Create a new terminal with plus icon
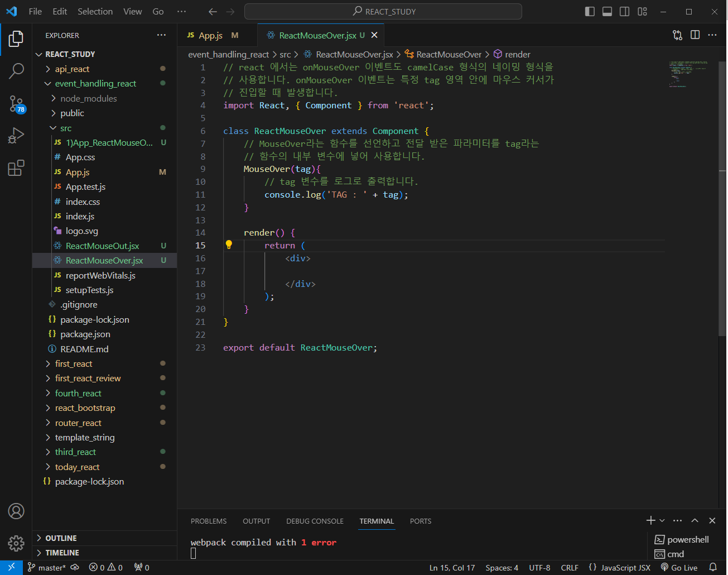This screenshot has height=575, width=728. tap(650, 520)
